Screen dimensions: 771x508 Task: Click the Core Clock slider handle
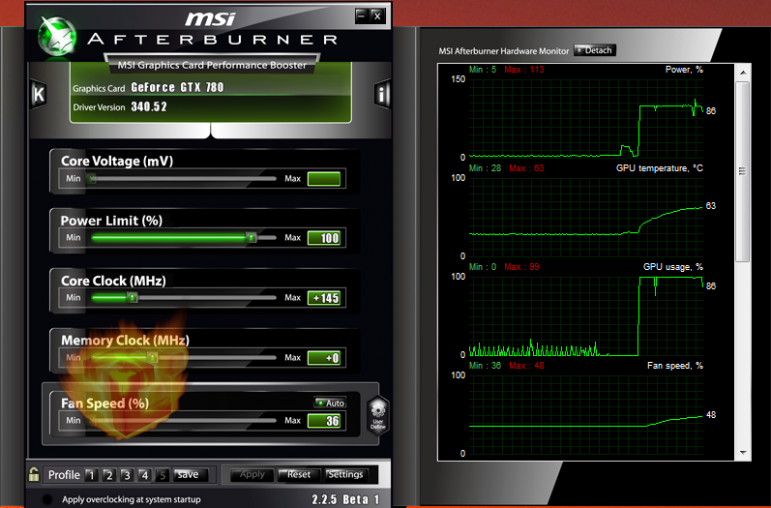pyautogui.click(x=132, y=298)
